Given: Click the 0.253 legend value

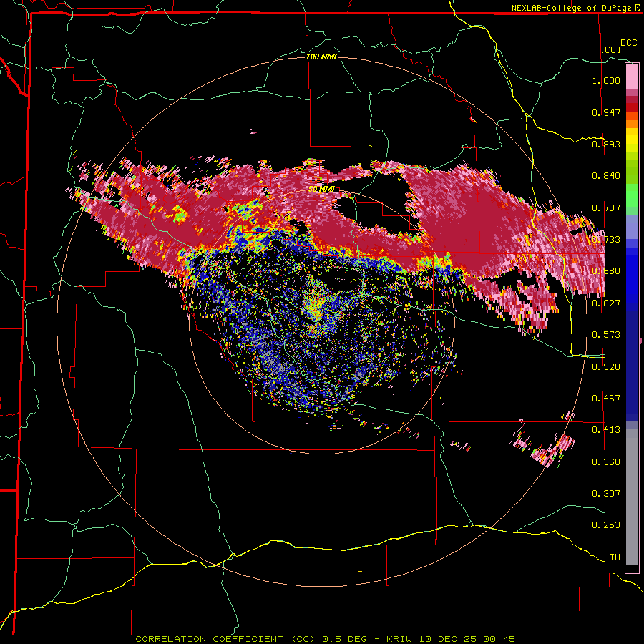Looking at the screenshot, I should (x=606, y=525).
